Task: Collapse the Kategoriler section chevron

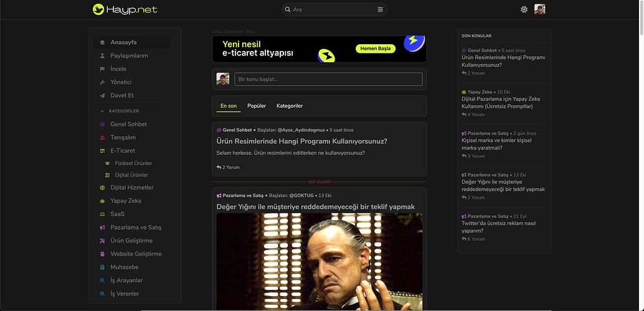Action: [x=102, y=111]
